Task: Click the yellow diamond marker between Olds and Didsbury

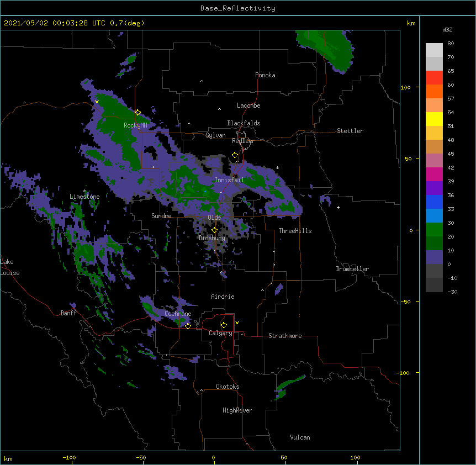Action: coord(214,230)
